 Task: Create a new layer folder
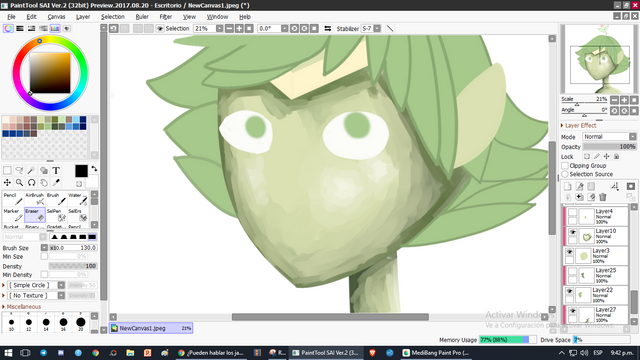(x=591, y=187)
